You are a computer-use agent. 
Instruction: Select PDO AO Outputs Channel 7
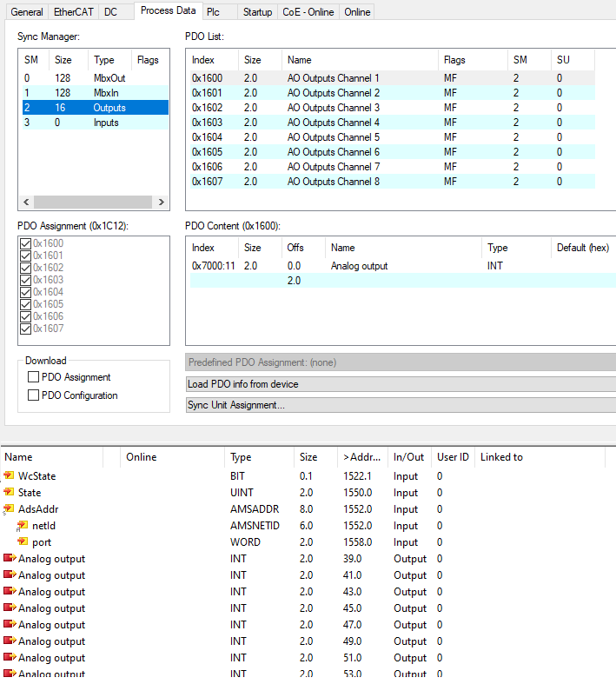393,167
